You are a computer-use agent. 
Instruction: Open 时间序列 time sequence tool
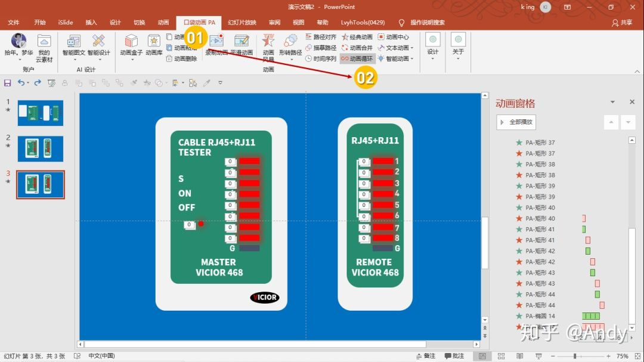[321, 59]
